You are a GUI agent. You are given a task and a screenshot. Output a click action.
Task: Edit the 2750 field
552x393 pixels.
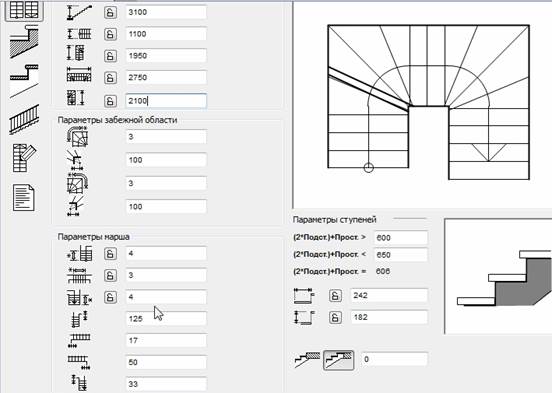click(166, 78)
